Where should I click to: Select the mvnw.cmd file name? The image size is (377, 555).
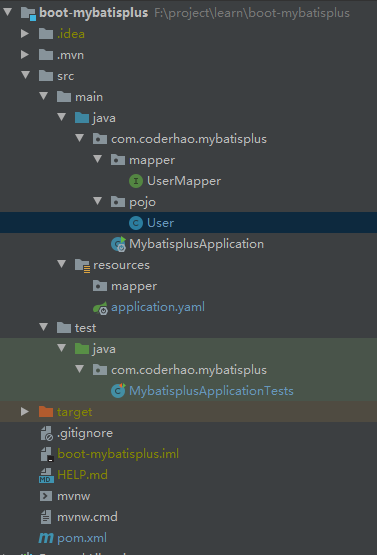tap(87, 517)
